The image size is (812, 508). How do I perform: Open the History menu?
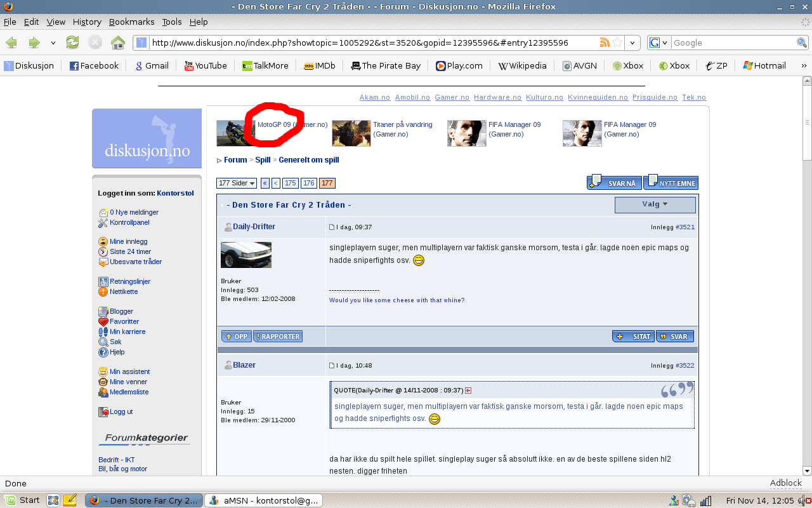(87, 22)
